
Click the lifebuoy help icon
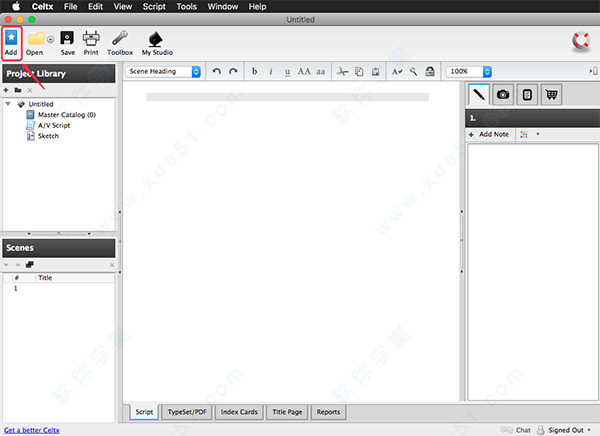(581, 41)
